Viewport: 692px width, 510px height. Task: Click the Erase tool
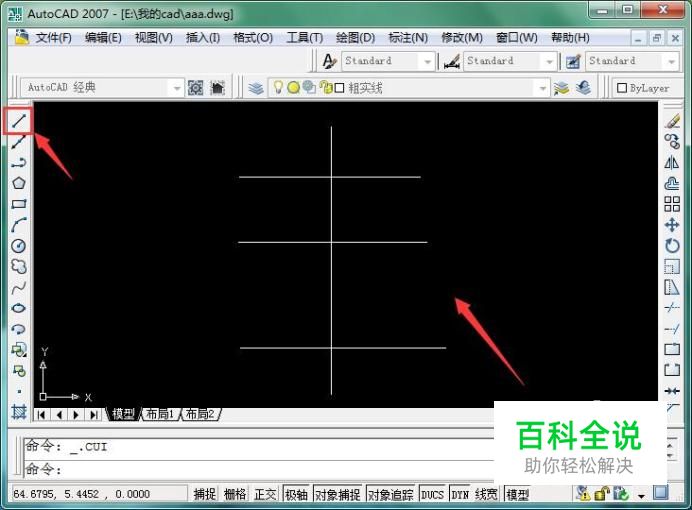[x=672, y=120]
